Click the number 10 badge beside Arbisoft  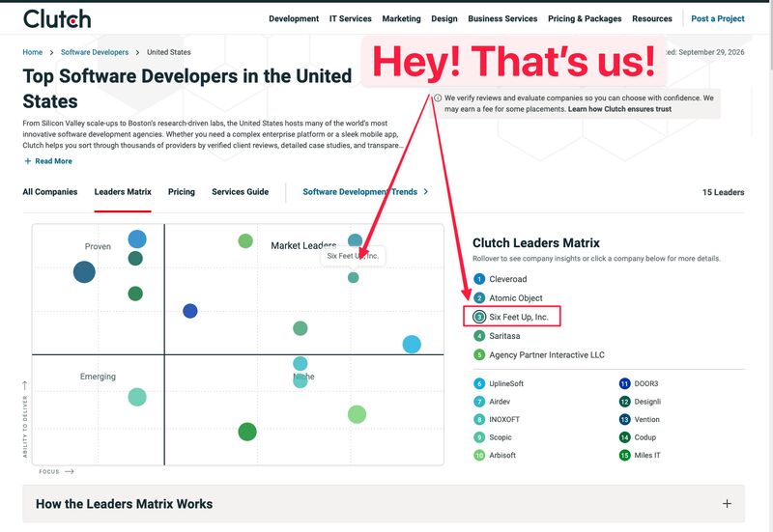coord(479,455)
